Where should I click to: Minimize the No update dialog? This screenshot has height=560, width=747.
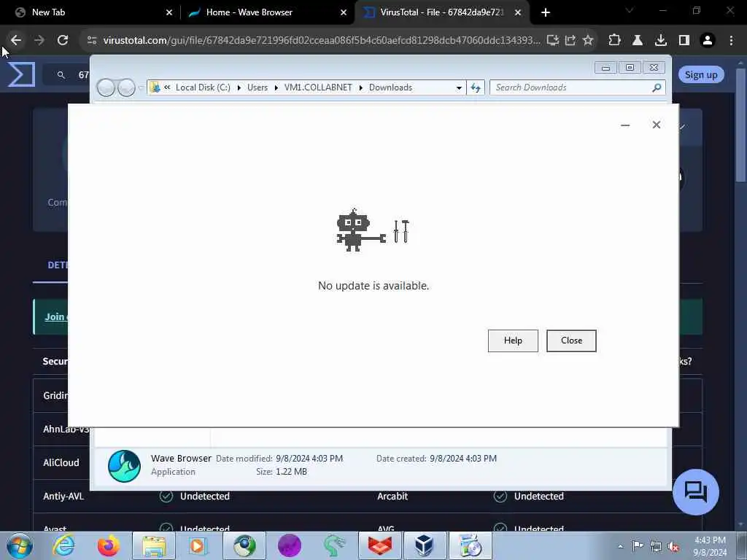[625, 125]
